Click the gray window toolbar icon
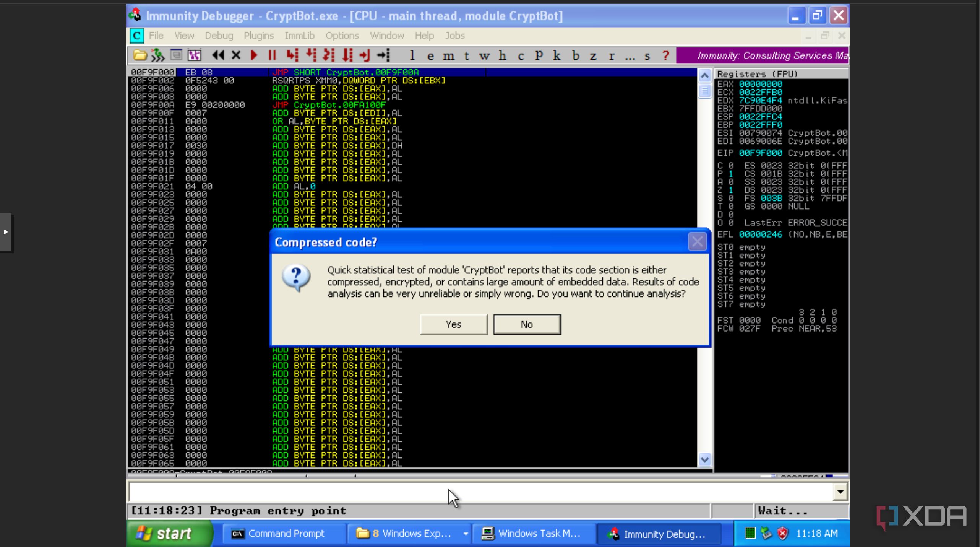This screenshot has height=547, width=980. (176, 55)
